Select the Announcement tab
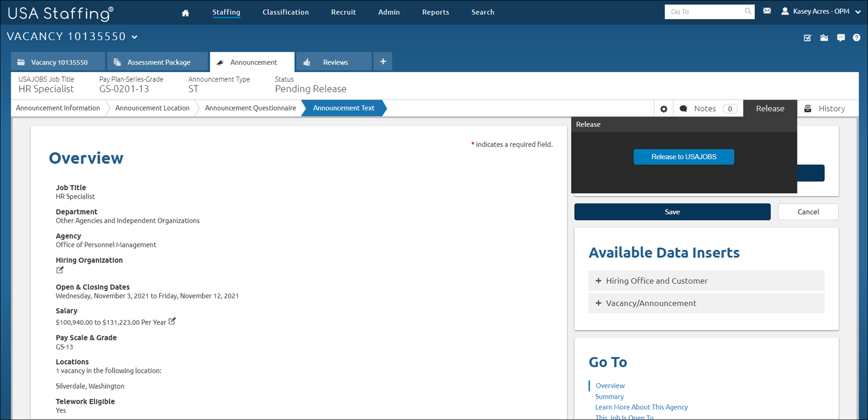The image size is (868, 420). 252,62
